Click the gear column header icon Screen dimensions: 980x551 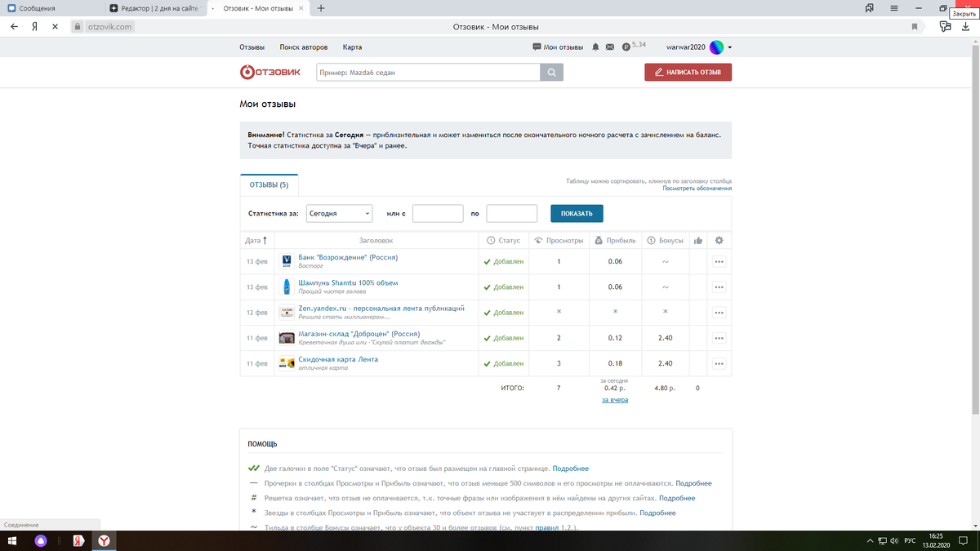click(719, 241)
